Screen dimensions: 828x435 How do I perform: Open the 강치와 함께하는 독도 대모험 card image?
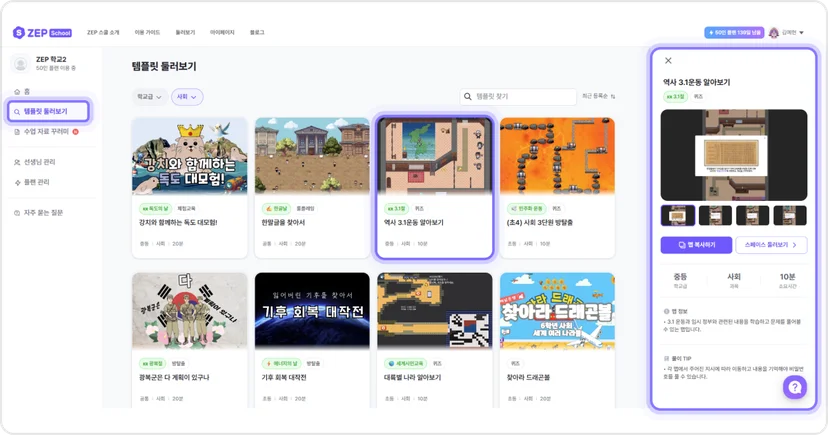(x=190, y=156)
